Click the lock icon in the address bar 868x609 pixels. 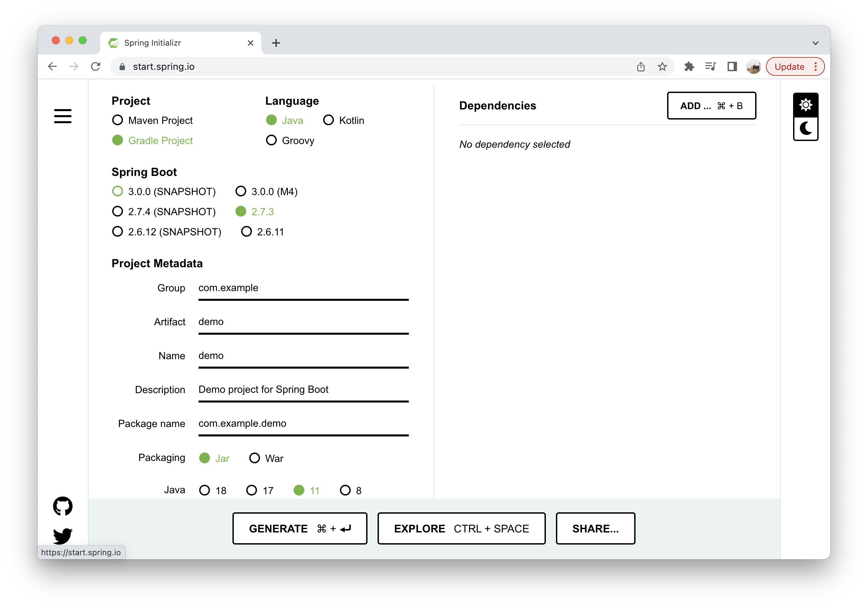[x=122, y=67]
